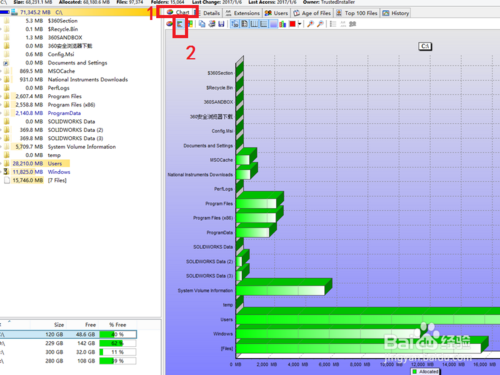500x375 pixels.
Task: Click the colorful 3D bars icon
Action: (x=283, y=24)
